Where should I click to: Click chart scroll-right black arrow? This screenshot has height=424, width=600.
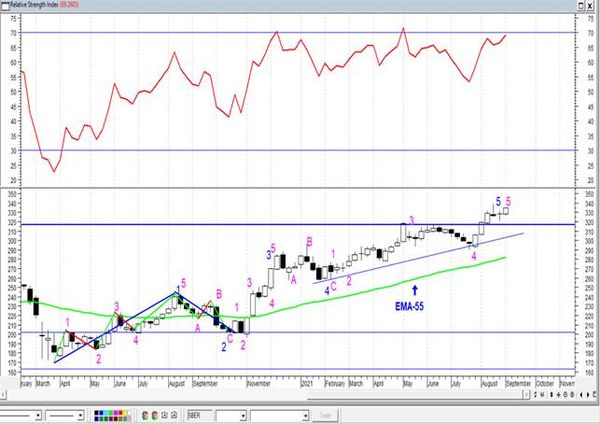588,395
